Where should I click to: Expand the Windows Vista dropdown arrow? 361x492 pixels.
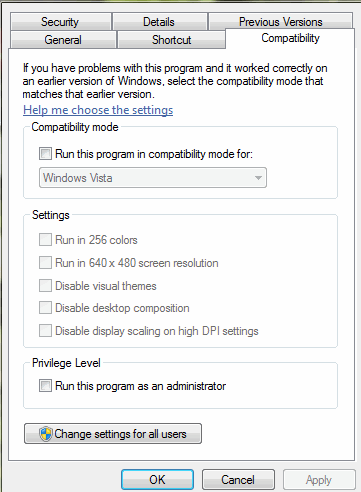(258, 178)
